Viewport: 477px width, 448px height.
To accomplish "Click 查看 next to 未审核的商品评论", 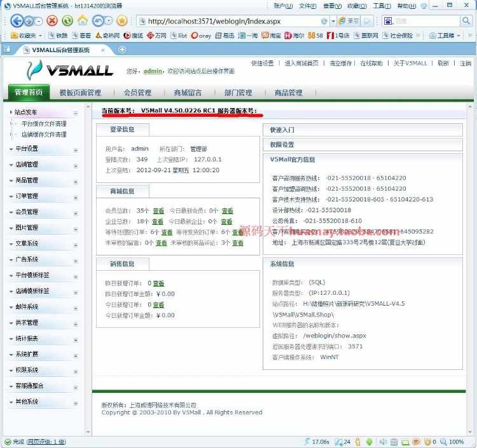I will click(238, 243).
